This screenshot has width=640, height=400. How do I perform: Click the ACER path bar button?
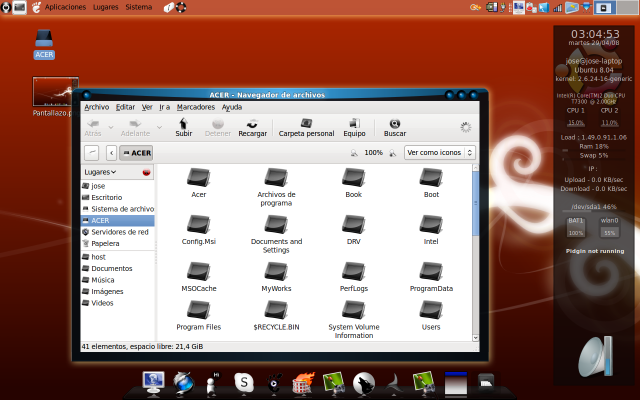click(136, 153)
